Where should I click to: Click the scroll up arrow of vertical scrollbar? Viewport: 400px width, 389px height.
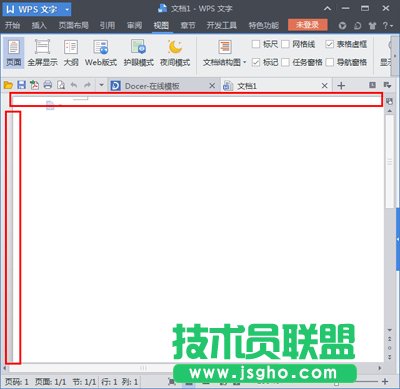pyautogui.click(x=389, y=110)
